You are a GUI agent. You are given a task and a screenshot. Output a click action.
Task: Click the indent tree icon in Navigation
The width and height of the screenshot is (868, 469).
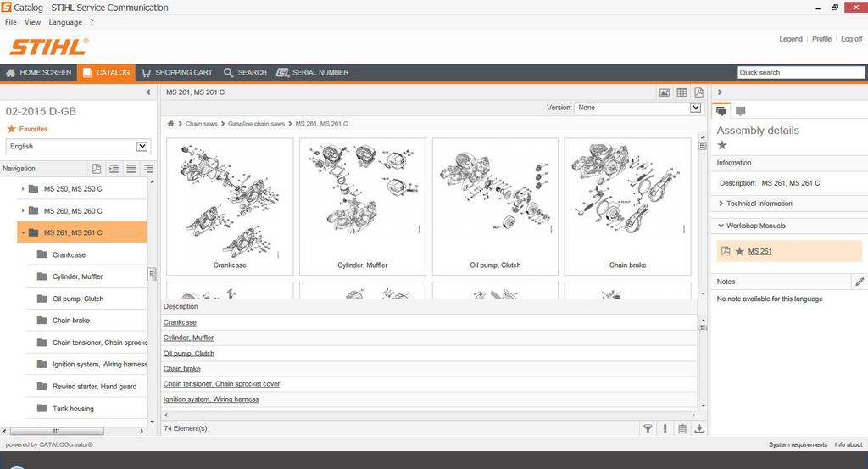click(114, 168)
